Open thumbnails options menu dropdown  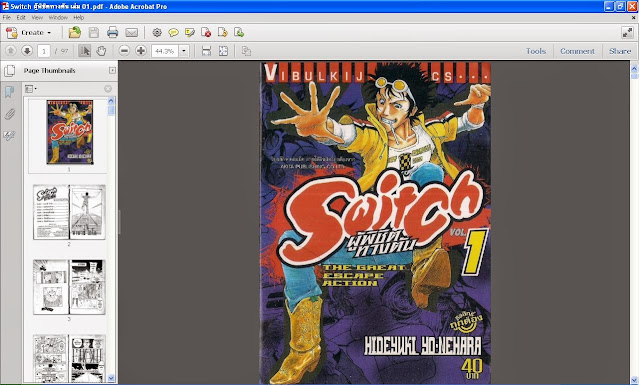pyautogui.click(x=31, y=89)
